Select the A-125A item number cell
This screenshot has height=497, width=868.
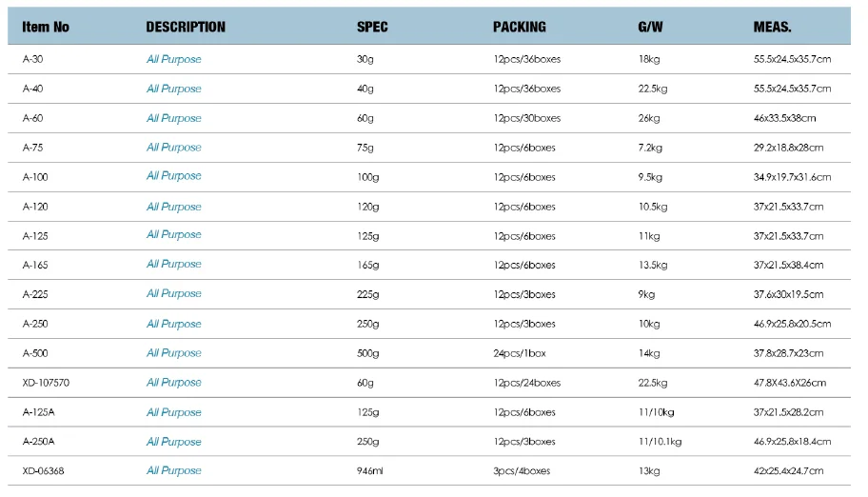point(39,412)
